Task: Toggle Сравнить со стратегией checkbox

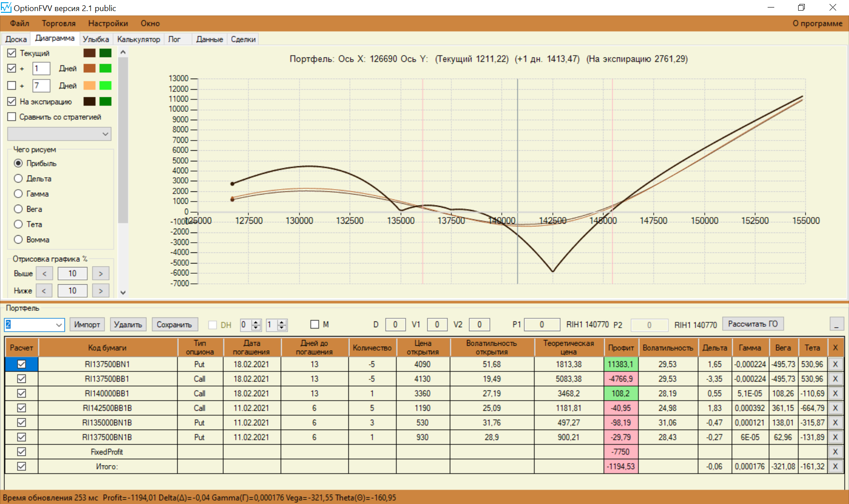Action: (12, 117)
